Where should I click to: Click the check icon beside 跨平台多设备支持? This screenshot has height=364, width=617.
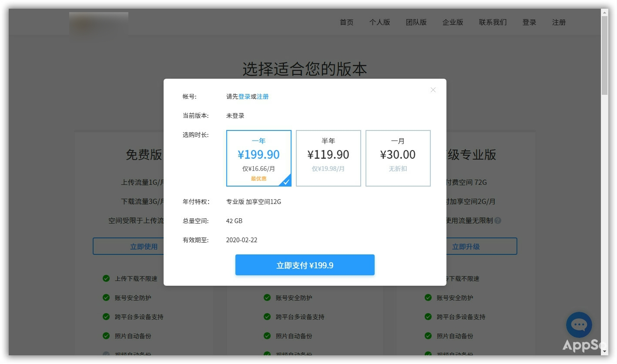(106, 317)
